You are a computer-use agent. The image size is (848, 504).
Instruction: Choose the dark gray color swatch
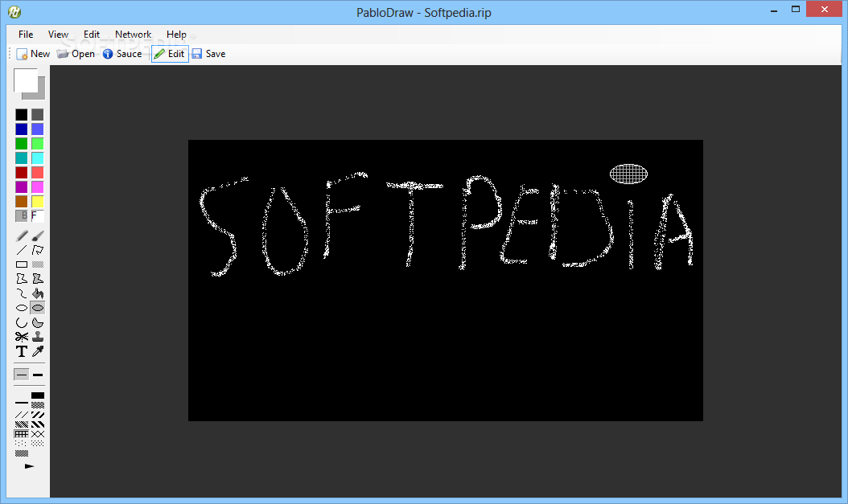(37, 114)
